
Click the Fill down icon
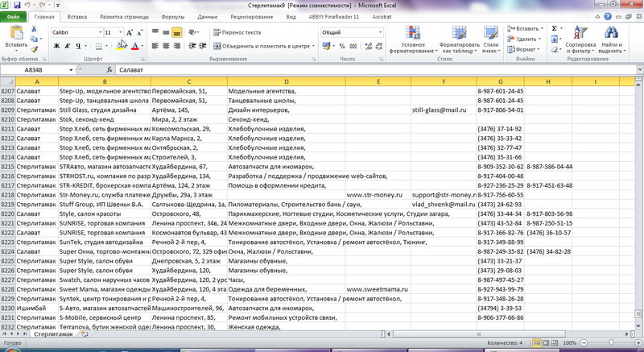coord(555,39)
